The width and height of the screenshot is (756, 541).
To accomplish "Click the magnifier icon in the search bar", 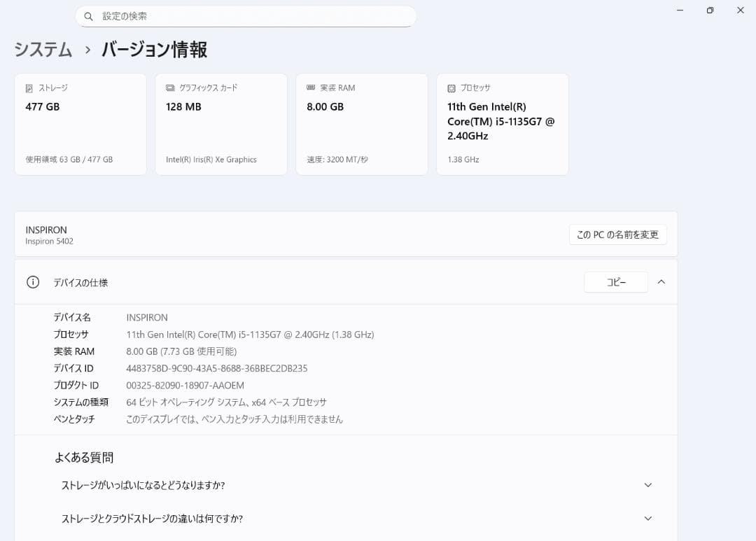I will tap(88, 15).
